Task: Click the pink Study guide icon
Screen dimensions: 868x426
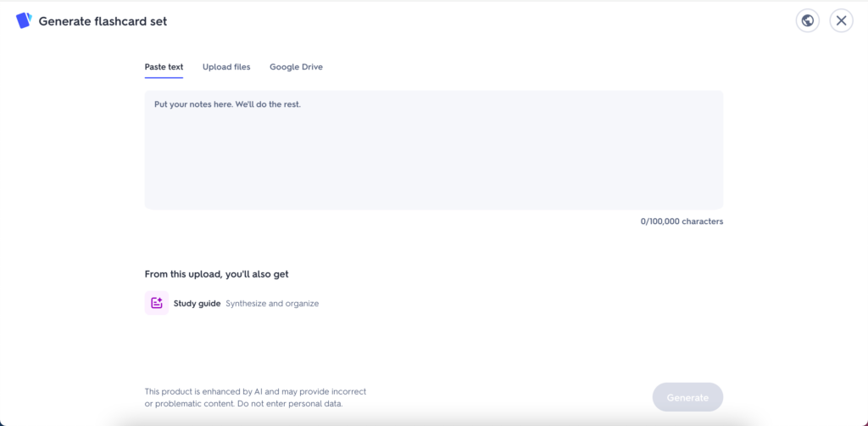Action: (x=156, y=303)
